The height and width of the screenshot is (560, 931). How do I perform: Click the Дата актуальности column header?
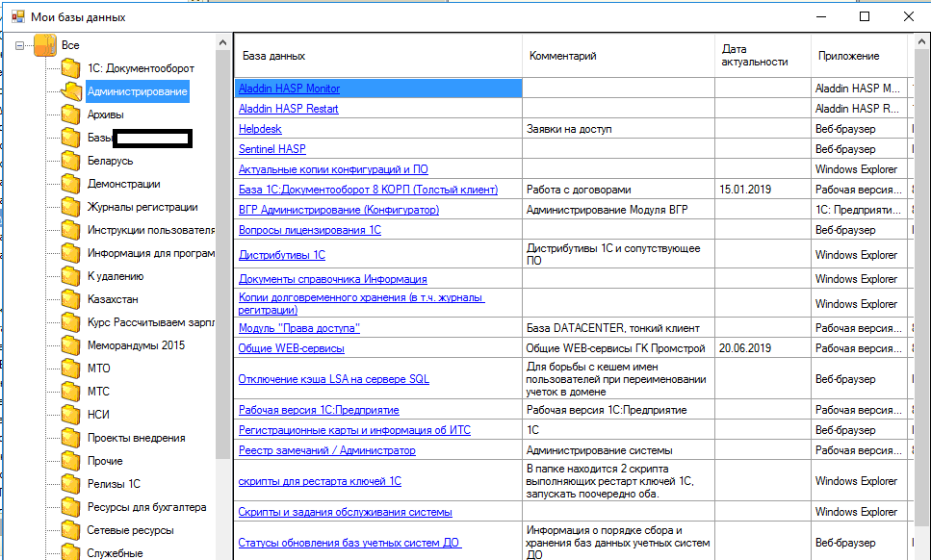(763, 56)
